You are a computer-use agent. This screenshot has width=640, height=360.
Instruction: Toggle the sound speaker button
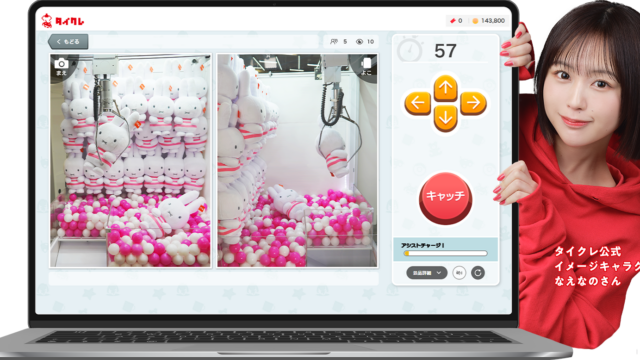(x=459, y=273)
